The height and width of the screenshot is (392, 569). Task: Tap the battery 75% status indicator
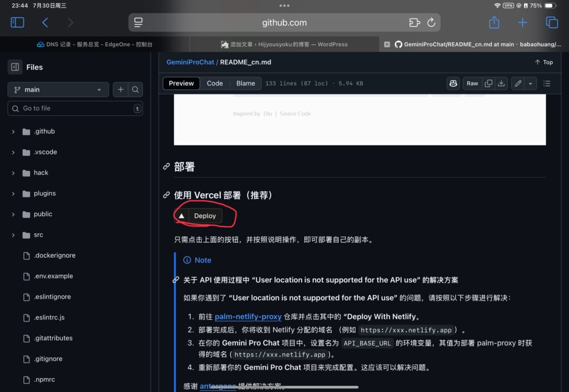pyautogui.click(x=543, y=6)
